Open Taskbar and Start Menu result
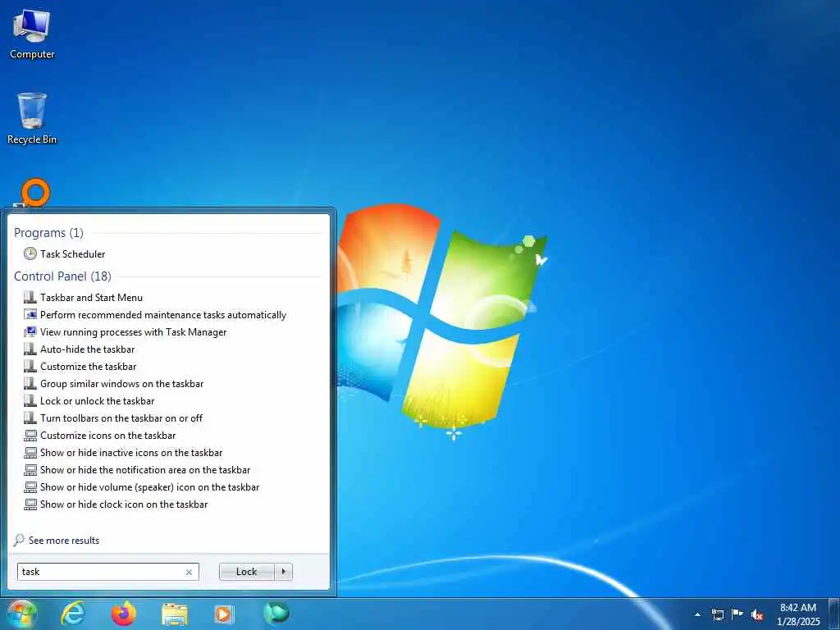Viewport: 840px width, 630px height. [x=91, y=297]
